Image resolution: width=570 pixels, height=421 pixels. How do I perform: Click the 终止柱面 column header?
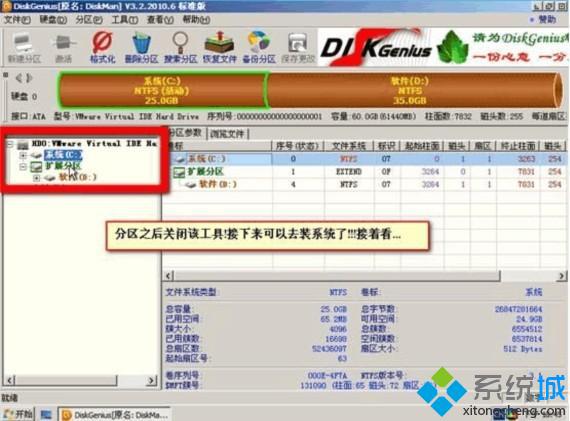(518, 146)
